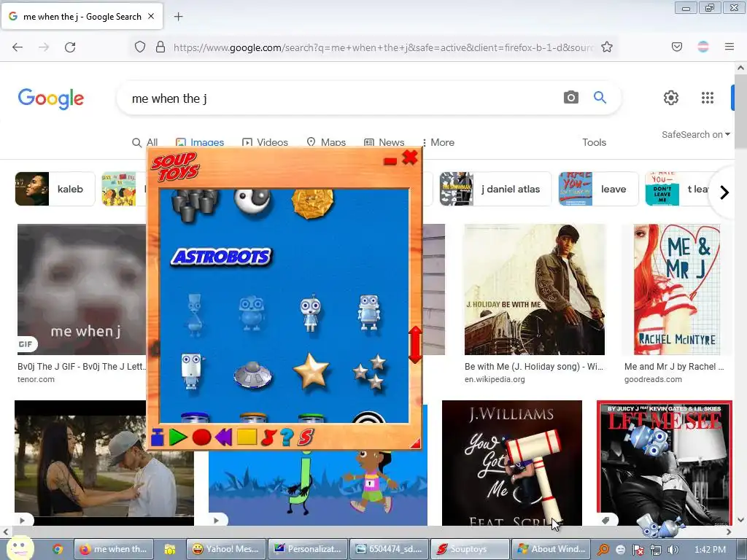Select the black buckets toy

[195, 205]
